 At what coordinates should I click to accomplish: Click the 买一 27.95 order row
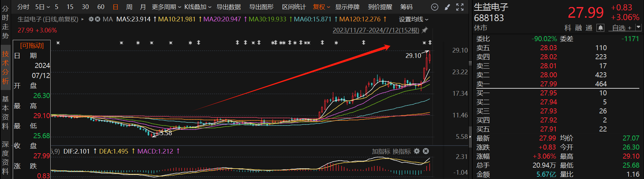[557, 93]
